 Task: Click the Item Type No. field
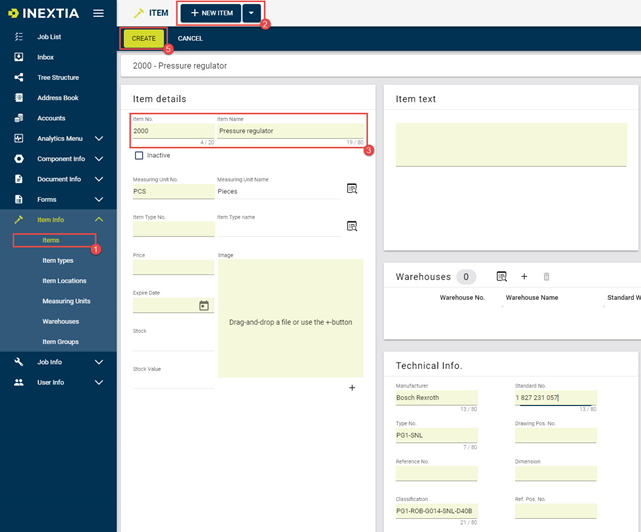[x=173, y=229]
